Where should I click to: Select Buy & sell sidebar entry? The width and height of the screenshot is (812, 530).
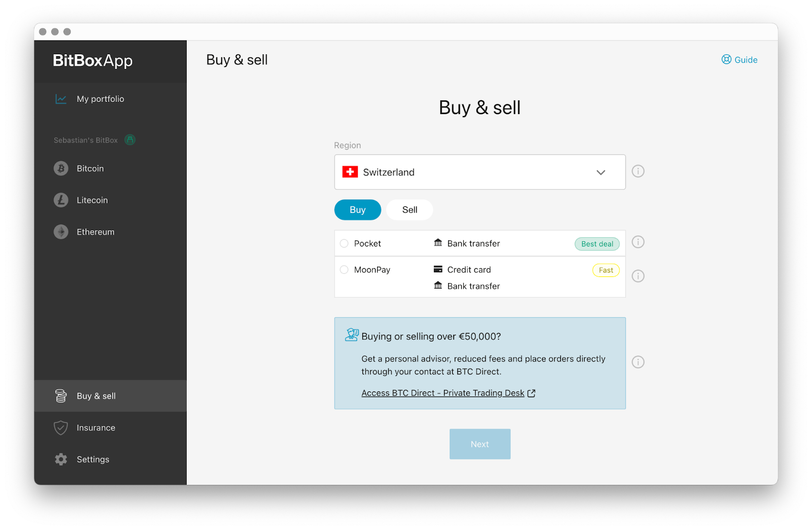tap(110, 396)
